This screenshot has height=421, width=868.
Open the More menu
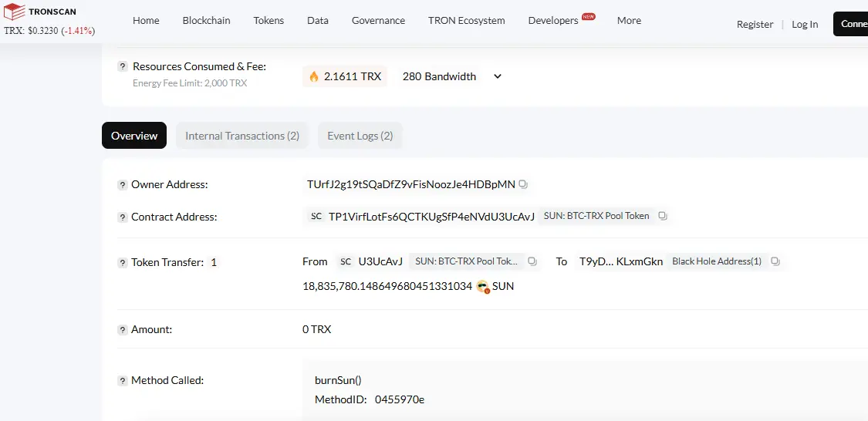pos(629,21)
